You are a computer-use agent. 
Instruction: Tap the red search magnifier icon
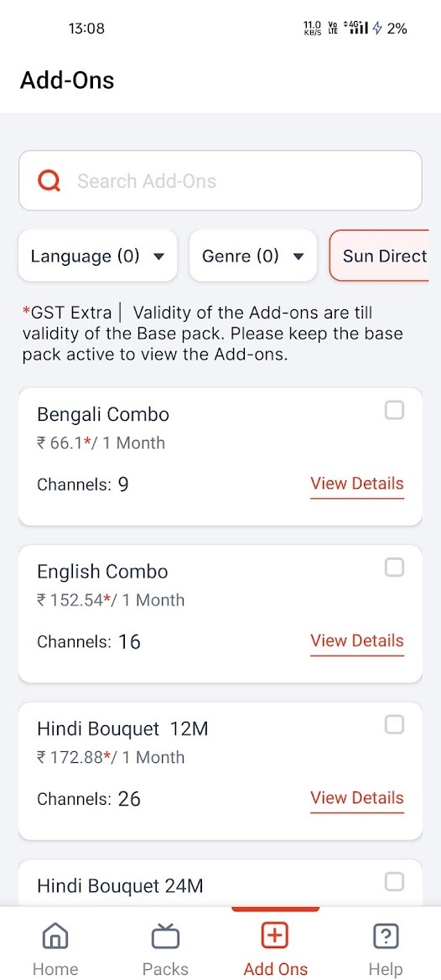coord(49,181)
